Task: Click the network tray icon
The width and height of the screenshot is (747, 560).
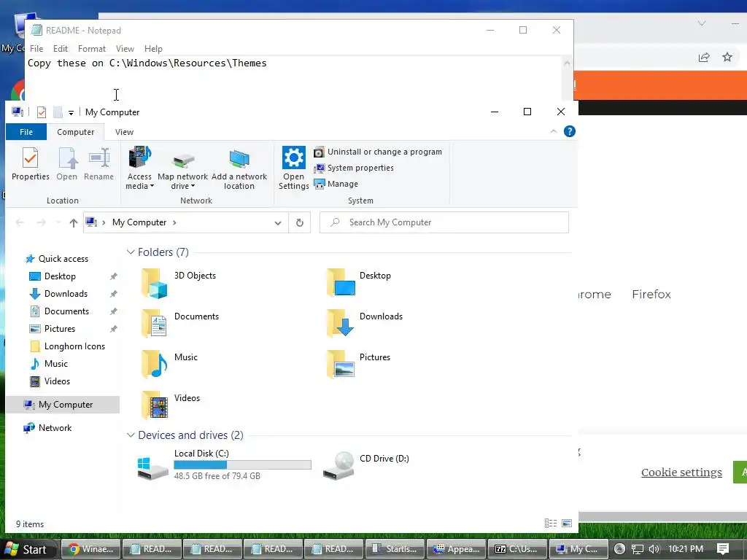Action: pyautogui.click(x=638, y=548)
